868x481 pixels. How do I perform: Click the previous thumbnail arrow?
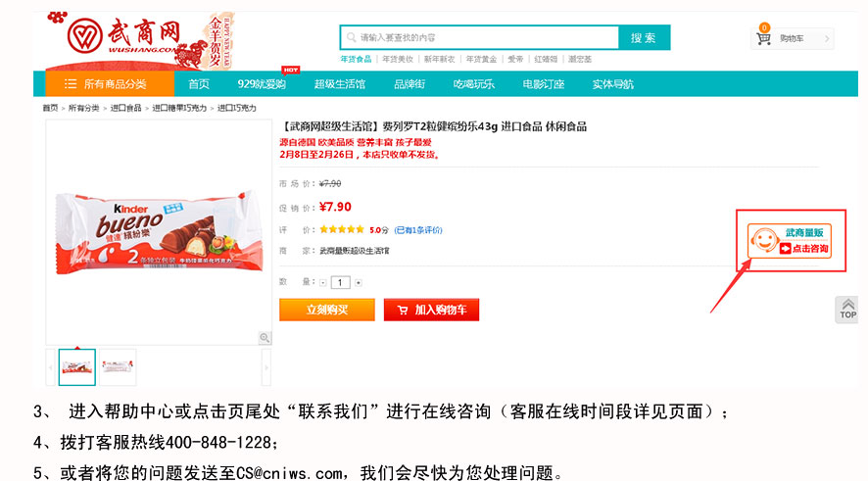pyautogui.click(x=50, y=367)
